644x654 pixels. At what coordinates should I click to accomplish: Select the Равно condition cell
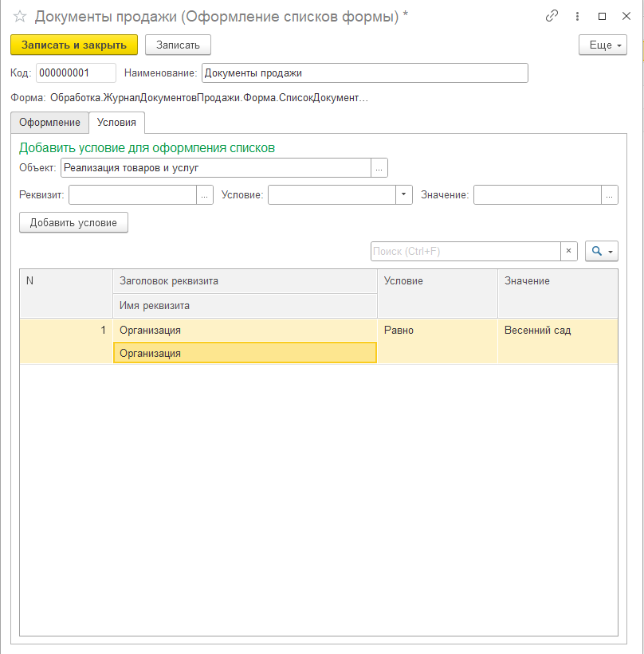[438, 341]
